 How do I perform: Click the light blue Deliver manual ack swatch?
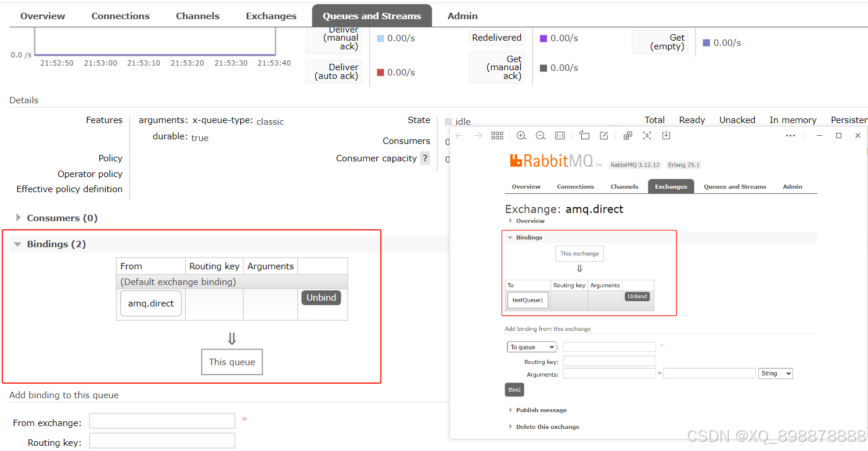[380, 38]
